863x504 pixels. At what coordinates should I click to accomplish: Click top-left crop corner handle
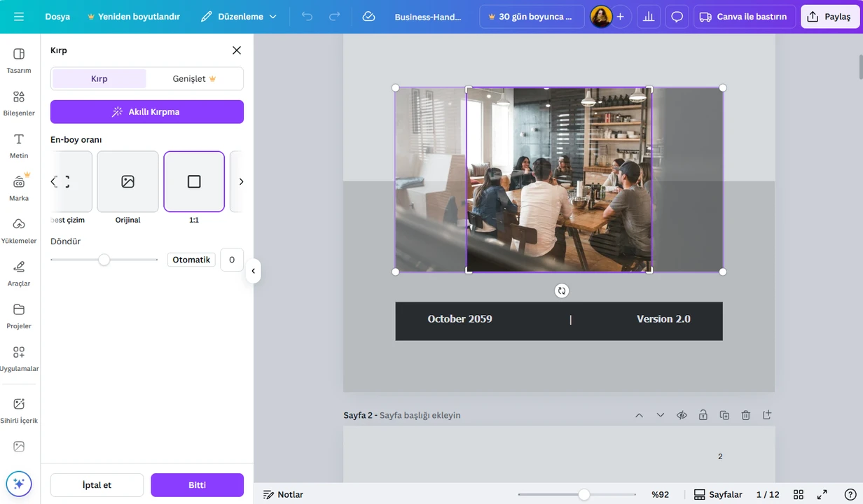pos(469,90)
